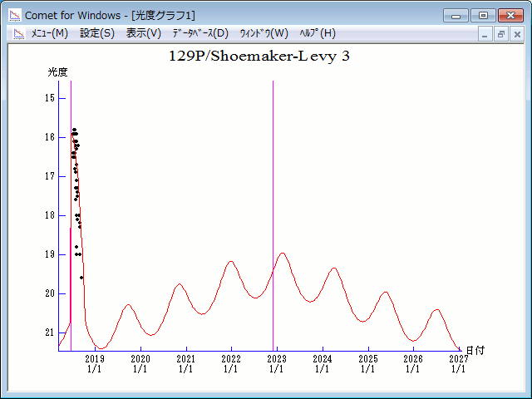
Task: Close the inner 光度グラフ1 document
Action: tap(516, 34)
